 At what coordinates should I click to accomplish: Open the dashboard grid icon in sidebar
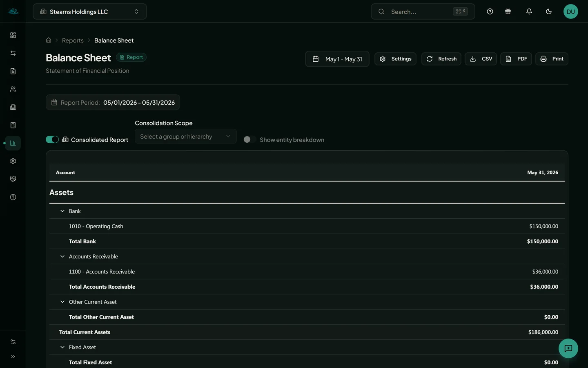(x=13, y=35)
